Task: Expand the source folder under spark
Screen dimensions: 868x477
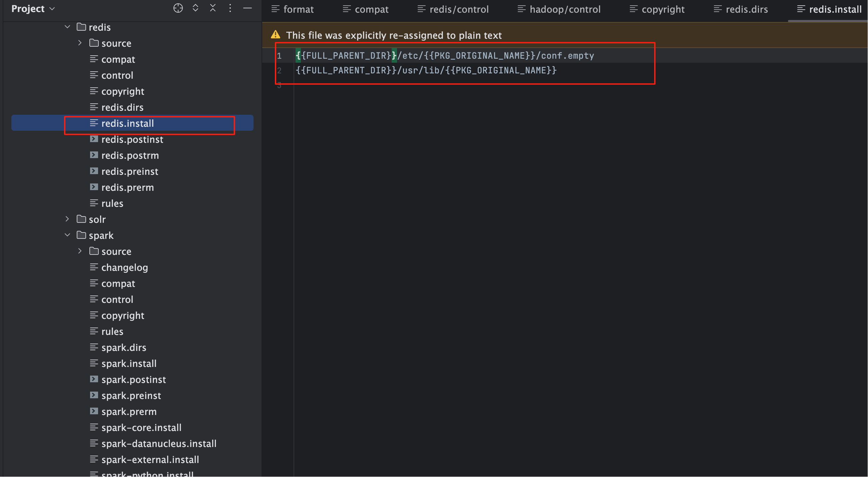Action: click(80, 251)
